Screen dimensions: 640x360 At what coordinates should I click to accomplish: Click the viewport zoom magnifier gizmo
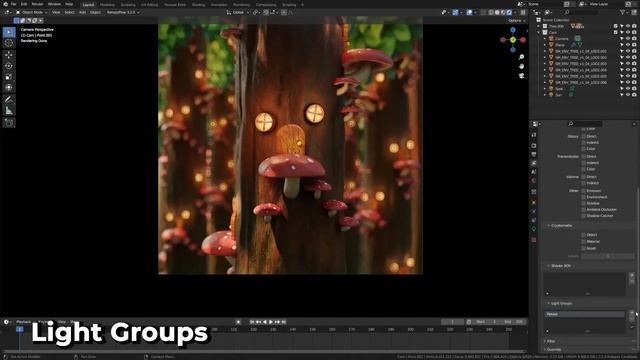(x=521, y=57)
